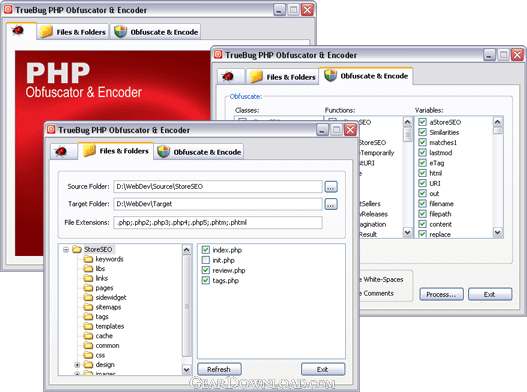Select Obfuscate & Encode tab in middle window
This screenshot has width=527, height=392.
pos(366,76)
